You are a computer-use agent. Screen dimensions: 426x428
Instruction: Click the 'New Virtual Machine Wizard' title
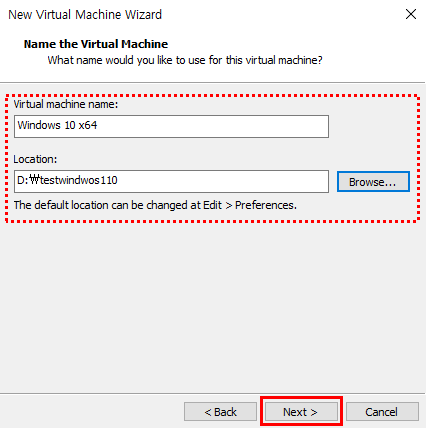pos(85,15)
